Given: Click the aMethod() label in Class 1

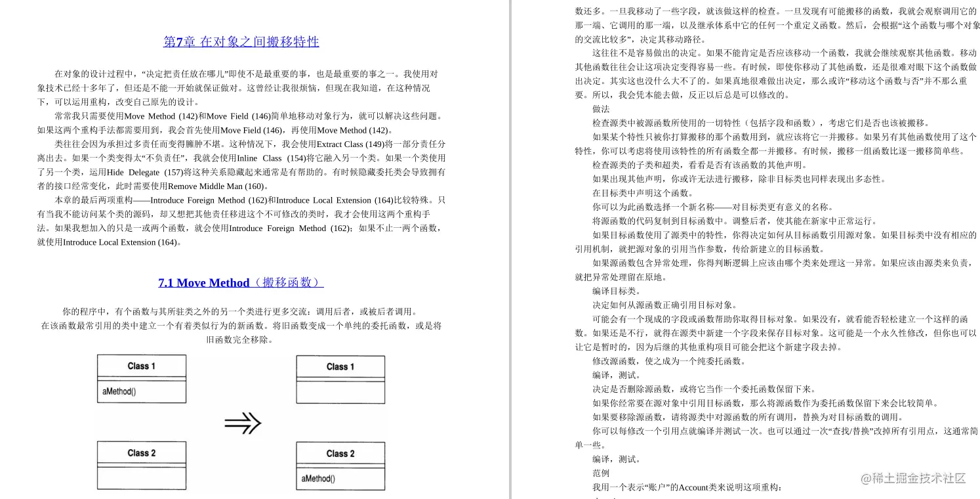Looking at the screenshot, I should tap(119, 391).
